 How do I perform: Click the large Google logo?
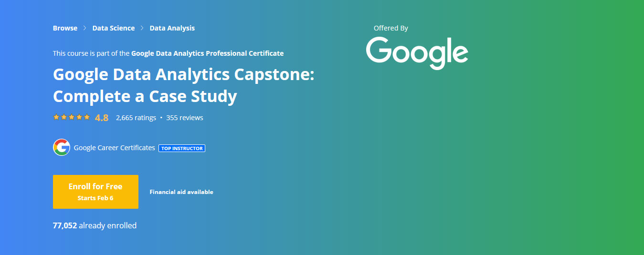(417, 53)
